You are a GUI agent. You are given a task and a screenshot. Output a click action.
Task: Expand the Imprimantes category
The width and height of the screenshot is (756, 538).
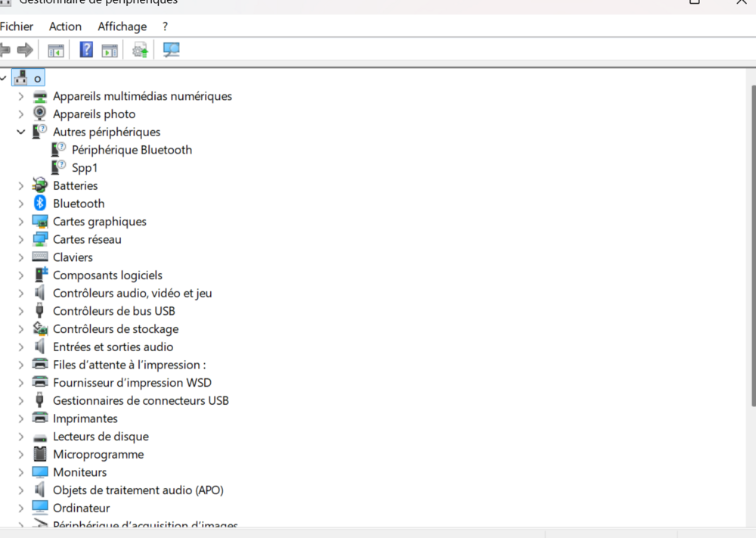tap(20, 418)
